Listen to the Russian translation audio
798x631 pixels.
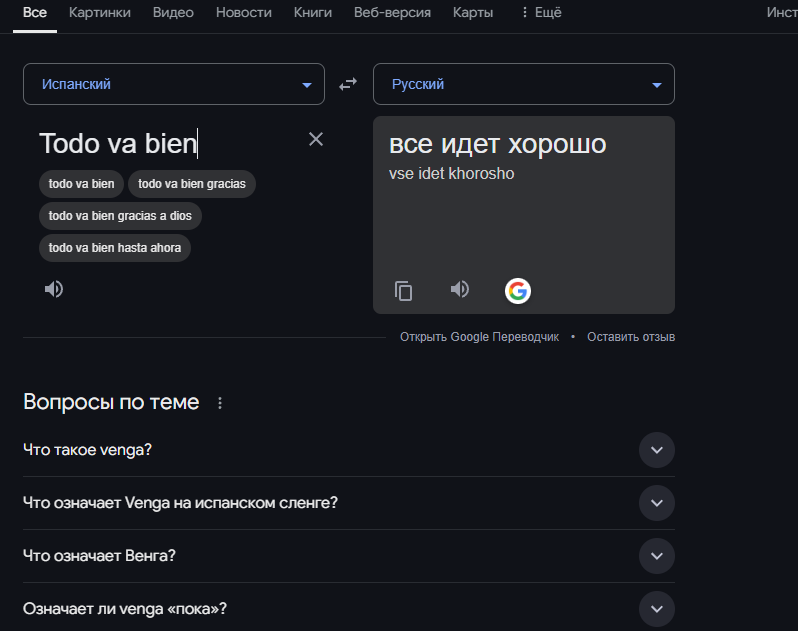click(460, 289)
